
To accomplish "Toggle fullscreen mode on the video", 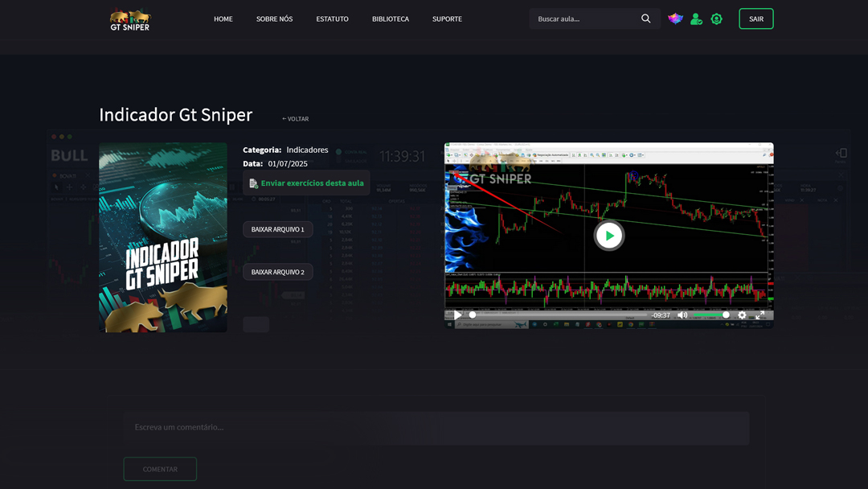I will 760,315.
